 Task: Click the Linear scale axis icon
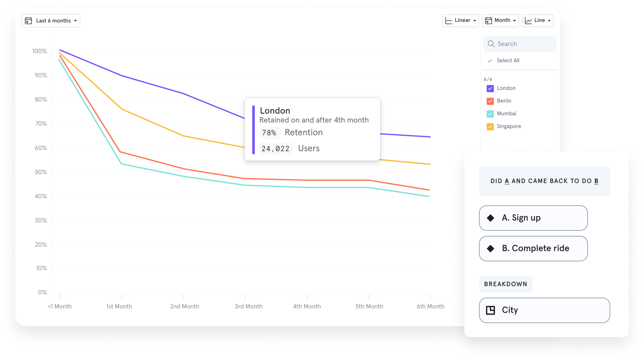pos(449,21)
